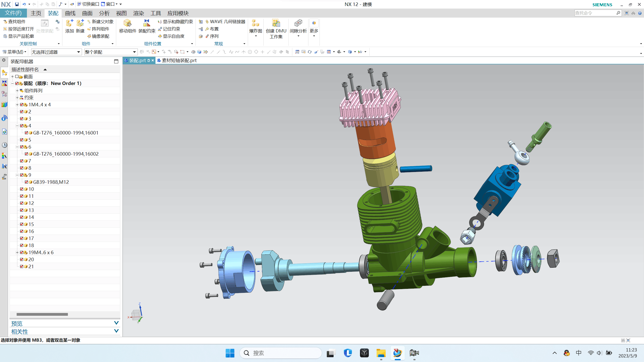Click the 查找组件 find component tool
This screenshot has height=362, width=644.
coord(14,22)
